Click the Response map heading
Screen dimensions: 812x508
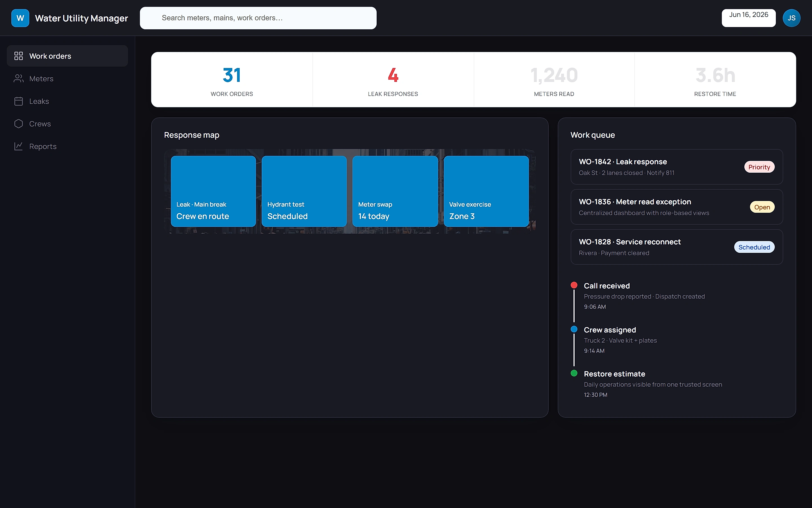192,135
